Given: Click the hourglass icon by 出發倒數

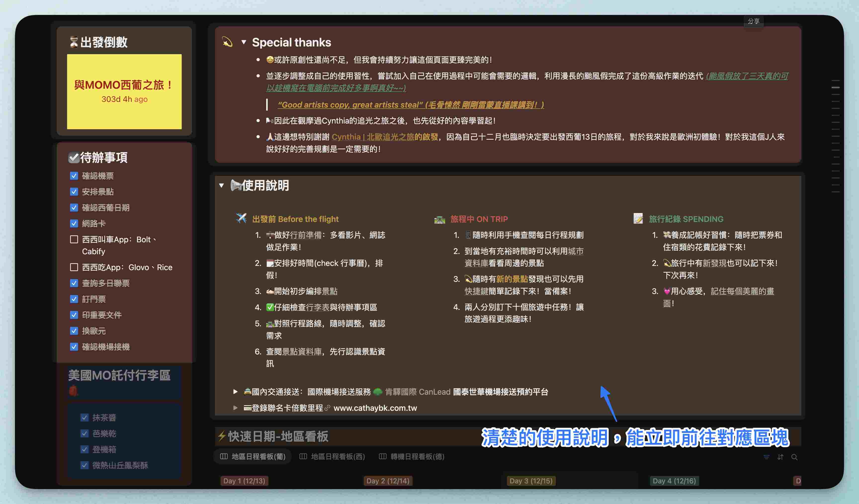Looking at the screenshot, I should click(x=74, y=42).
